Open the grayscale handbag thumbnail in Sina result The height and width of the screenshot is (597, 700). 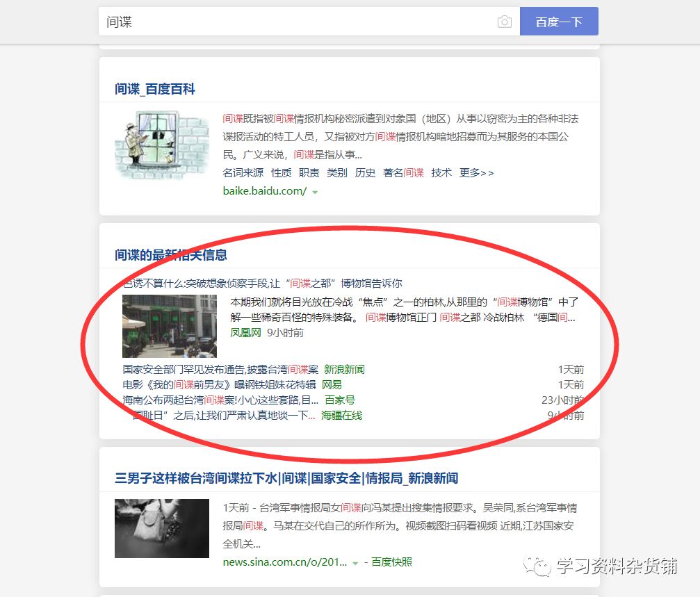pyautogui.click(x=162, y=528)
